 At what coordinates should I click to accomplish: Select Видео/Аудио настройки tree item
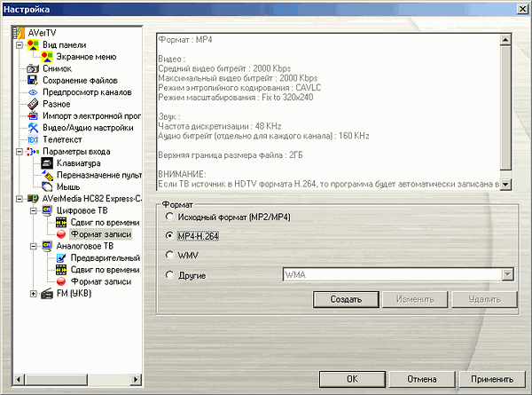88,128
